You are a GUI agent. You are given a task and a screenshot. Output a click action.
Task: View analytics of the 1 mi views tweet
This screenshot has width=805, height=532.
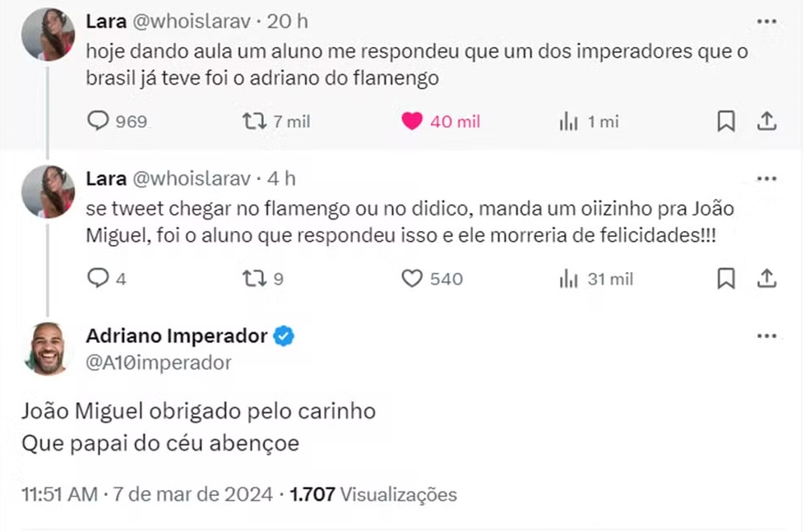point(568,122)
